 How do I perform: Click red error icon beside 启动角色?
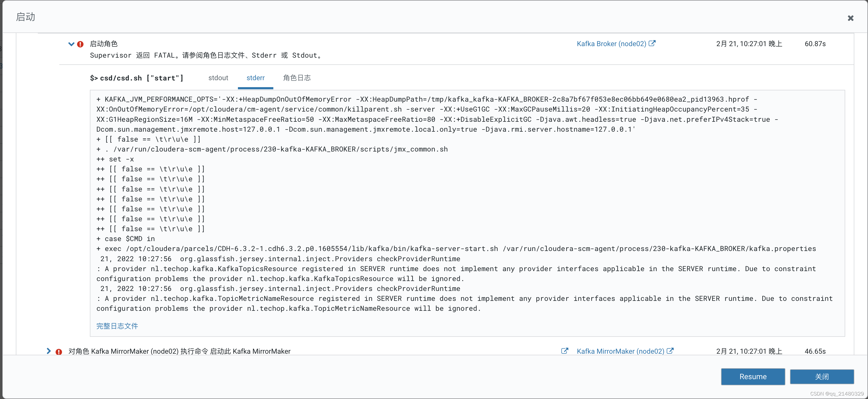(80, 44)
